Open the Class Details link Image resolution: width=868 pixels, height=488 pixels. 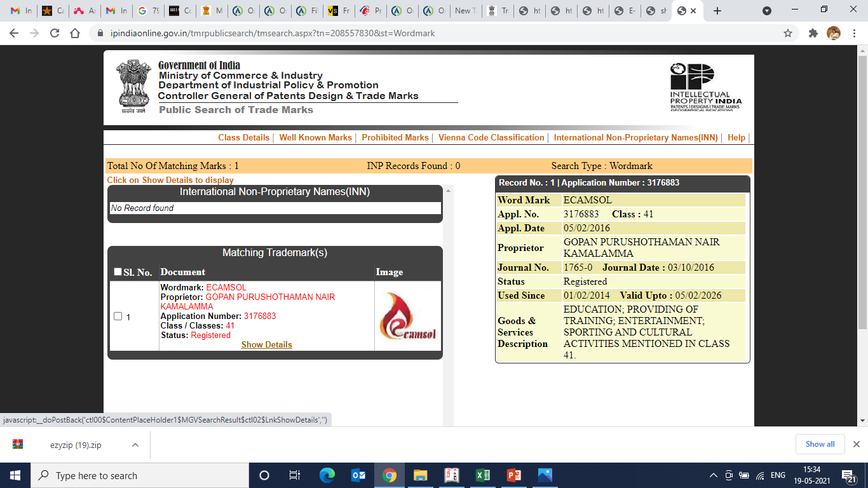[x=244, y=137]
